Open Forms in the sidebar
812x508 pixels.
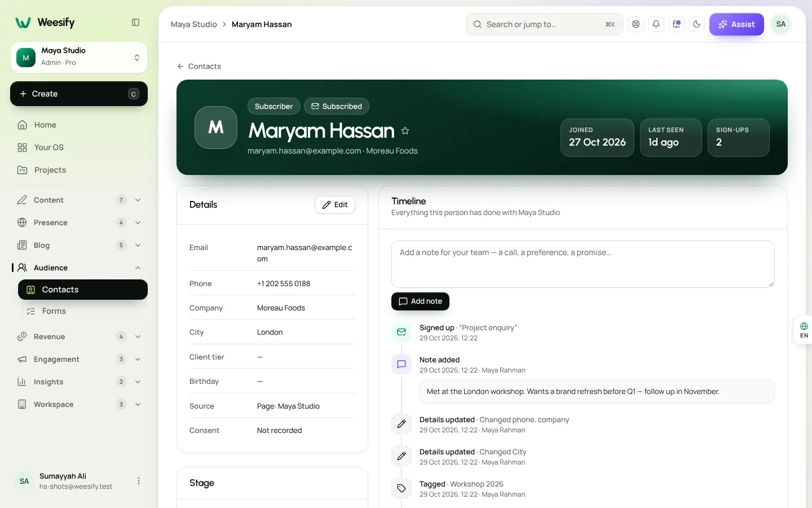[83, 311]
